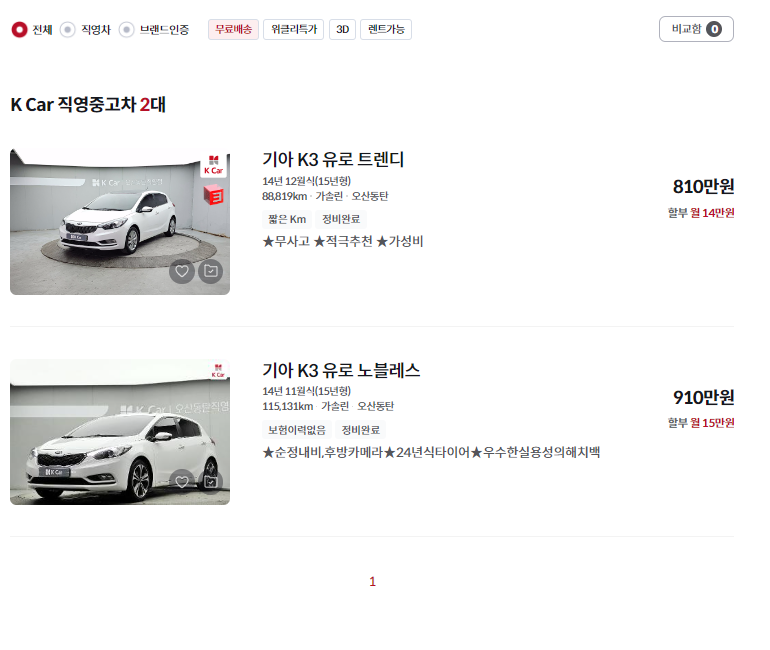The height and width of the screenshot is (650, 770).
Task: Click compare icon on K3 유로 노블레스 photo
Action: 211,482
